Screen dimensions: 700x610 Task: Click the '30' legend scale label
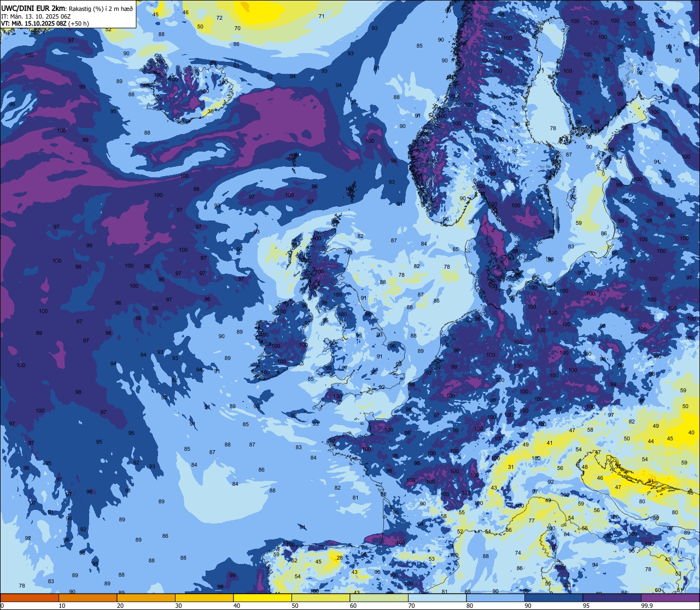click(x=178, y=605)
